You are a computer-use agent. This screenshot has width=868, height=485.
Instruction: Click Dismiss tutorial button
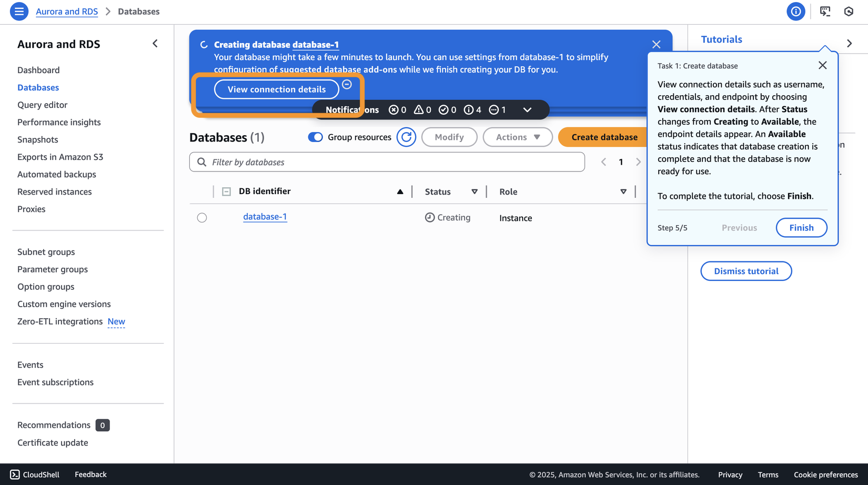pos(746,271)
